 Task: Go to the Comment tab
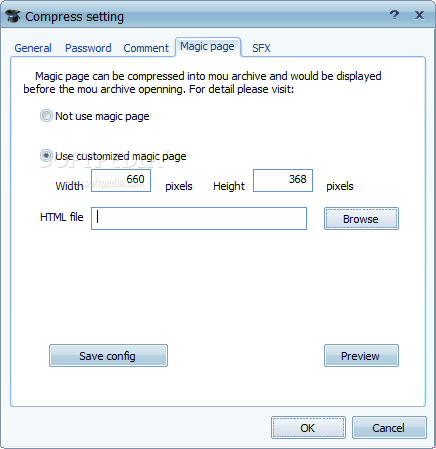pyautogui.click(x=146, y=48)
